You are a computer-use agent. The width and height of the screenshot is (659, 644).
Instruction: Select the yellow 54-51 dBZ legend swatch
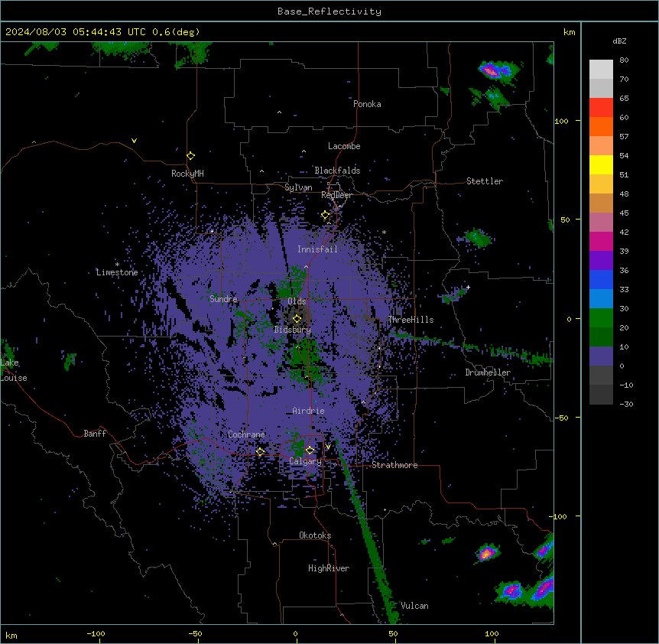[601, 164]
